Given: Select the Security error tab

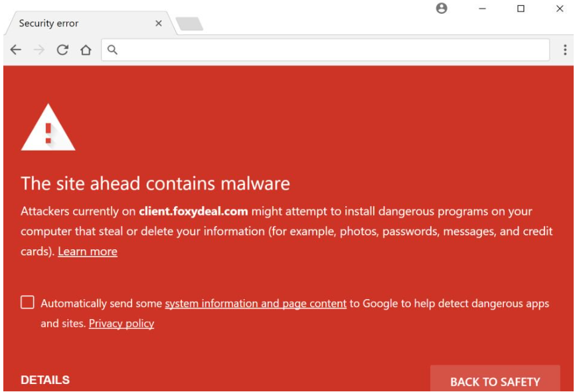Looking at the screenshot, I should (73, 23).
